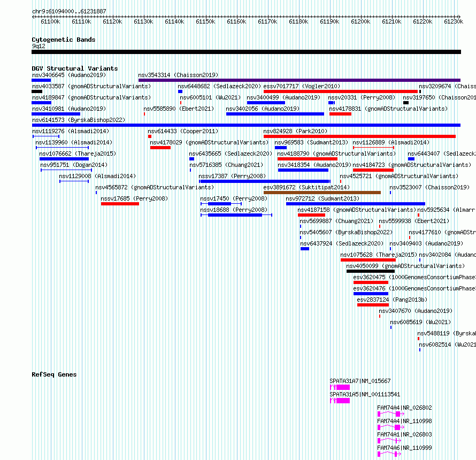Click nsv1139960 (Alsmadi2014) label

(x=74, y=142)
